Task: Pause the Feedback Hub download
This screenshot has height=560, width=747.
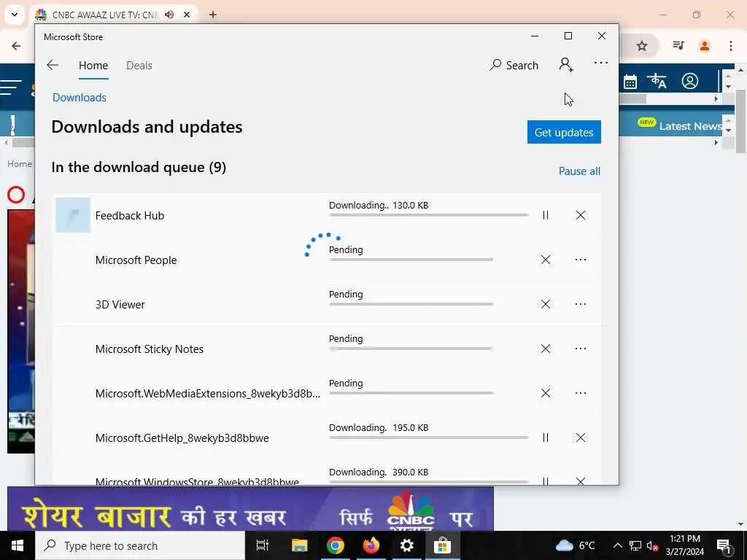Action: pyautogui.click(x=546, y=215)
